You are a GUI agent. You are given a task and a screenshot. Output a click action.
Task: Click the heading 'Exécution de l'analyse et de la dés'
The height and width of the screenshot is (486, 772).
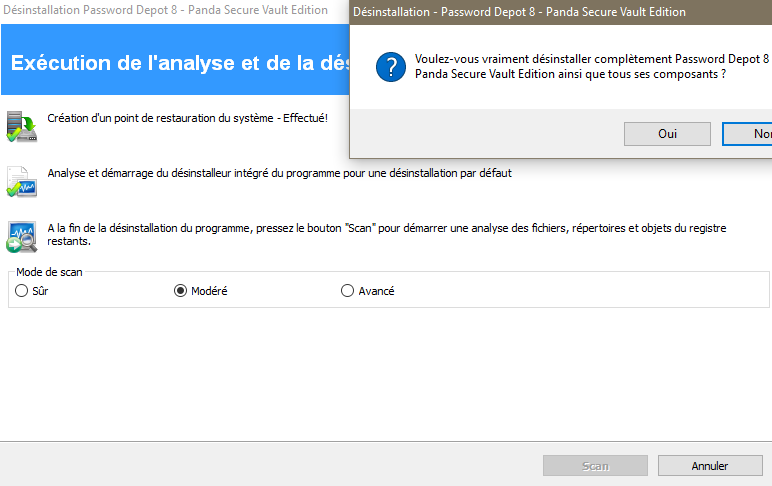coord(180,63)
